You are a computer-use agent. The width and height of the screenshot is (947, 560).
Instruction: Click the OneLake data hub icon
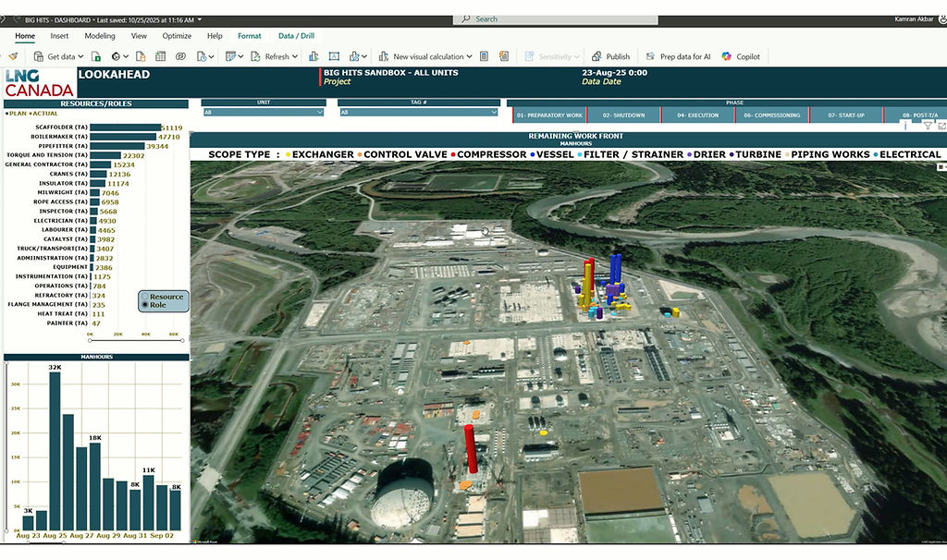116,56
